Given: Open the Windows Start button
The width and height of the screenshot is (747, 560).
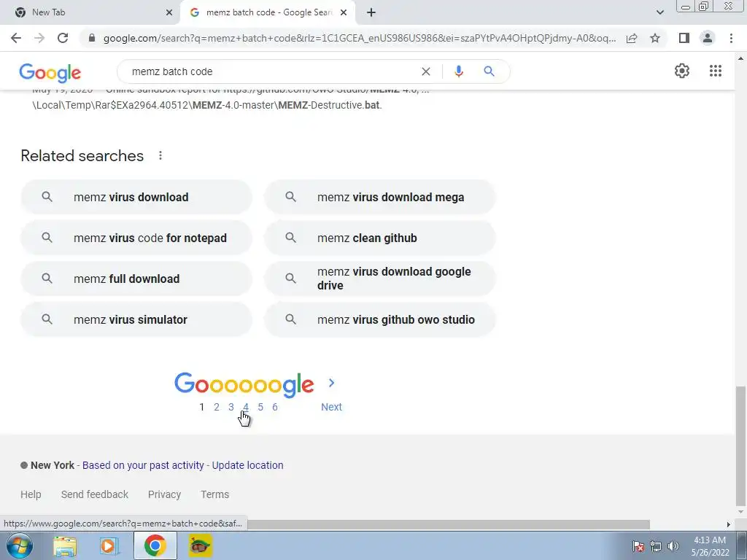Looking at the screenshot, I should click(x=19, y=545).
